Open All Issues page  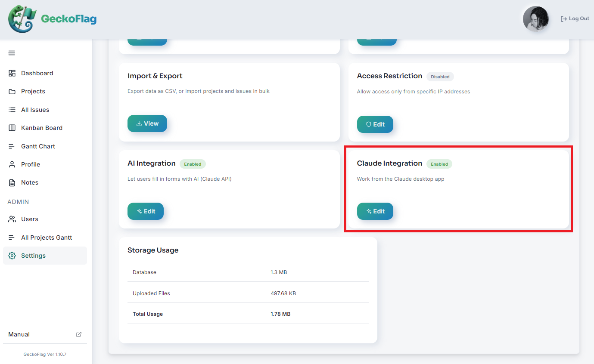point(45,110)
